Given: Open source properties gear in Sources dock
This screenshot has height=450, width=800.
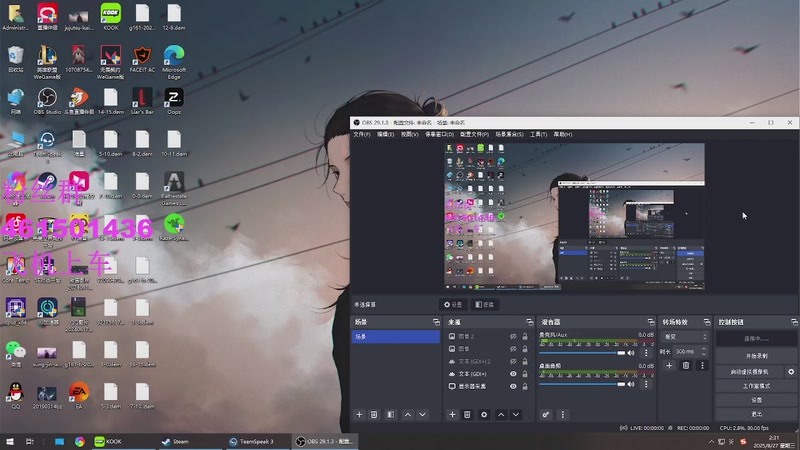Looking at the screenshot, I should coord(484,415).
